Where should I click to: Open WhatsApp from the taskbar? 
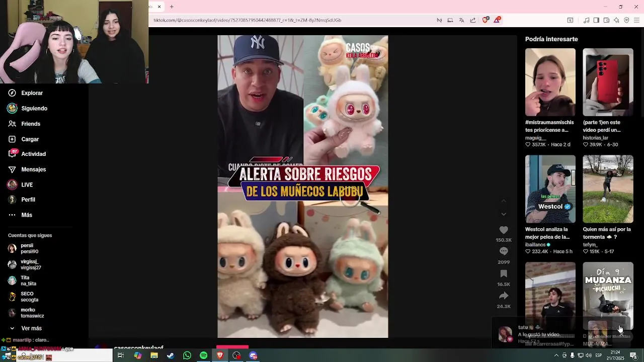(187, 355)
